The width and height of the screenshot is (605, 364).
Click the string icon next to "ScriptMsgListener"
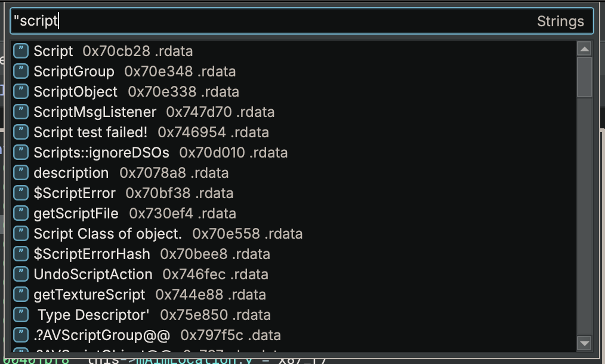(21, 112)
